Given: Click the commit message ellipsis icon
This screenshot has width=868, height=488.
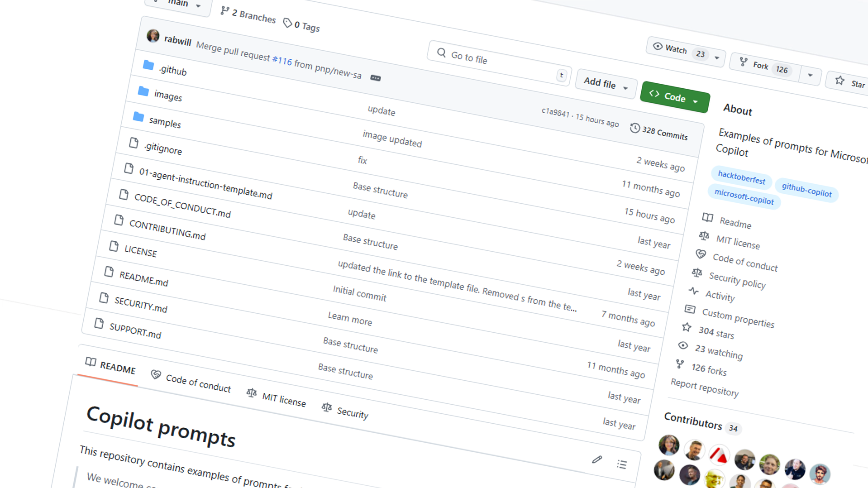Looking at the screenshot, I should [x=375, y=78].
